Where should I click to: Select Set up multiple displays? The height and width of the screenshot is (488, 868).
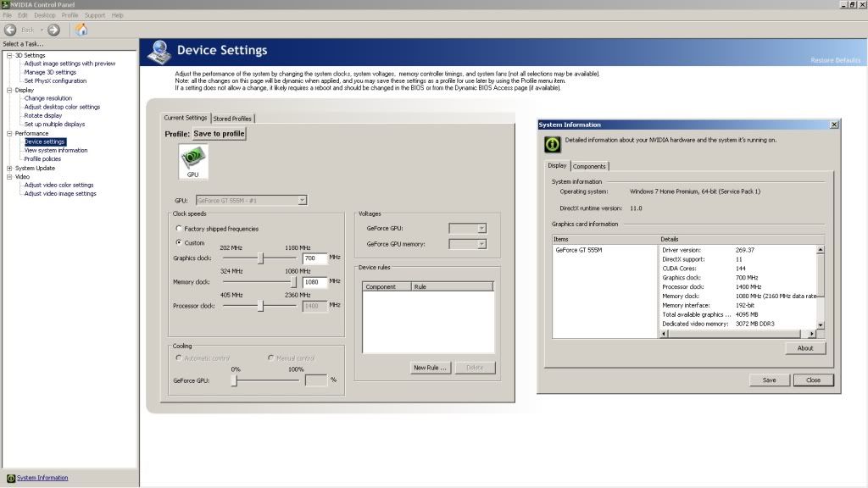(x=55, y=125)
